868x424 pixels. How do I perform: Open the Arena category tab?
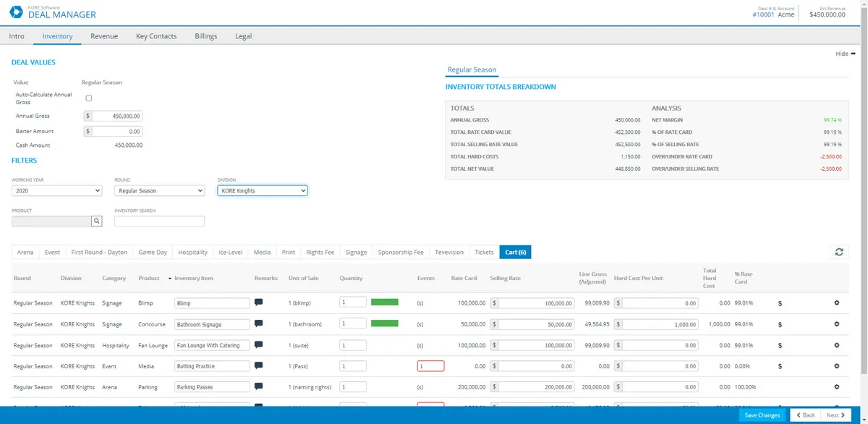tap(25, 252)
